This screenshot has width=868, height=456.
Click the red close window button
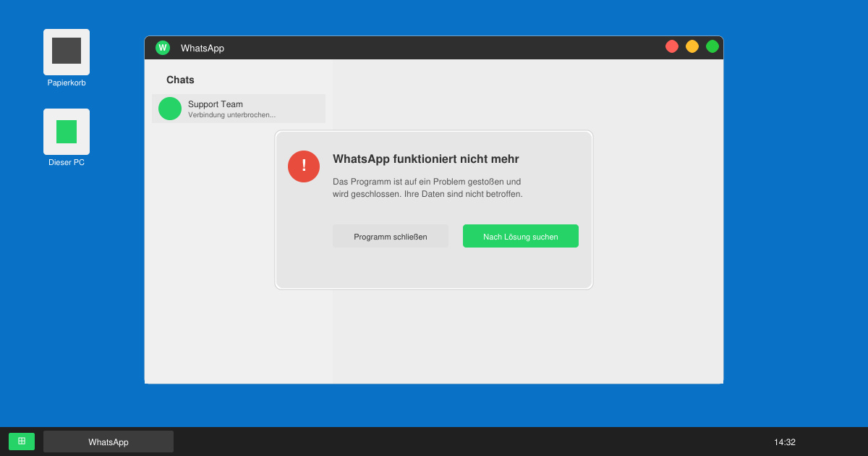(x=672, y=46)
